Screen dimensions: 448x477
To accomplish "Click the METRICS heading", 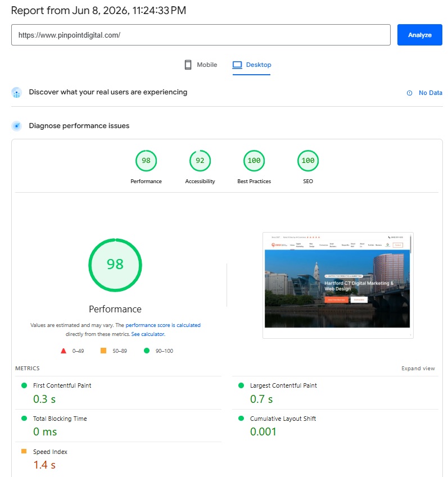I will click(28, 369).
